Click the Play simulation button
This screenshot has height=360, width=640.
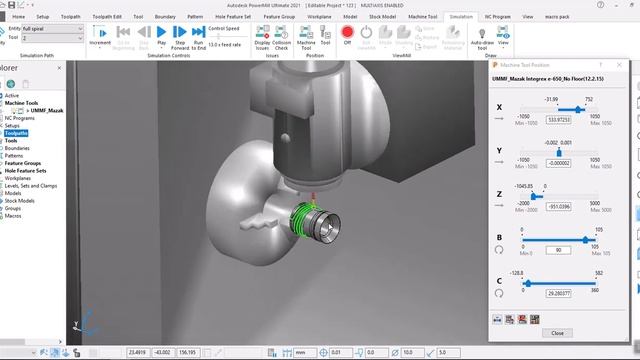pyautogui.click(x=161, y=32)
